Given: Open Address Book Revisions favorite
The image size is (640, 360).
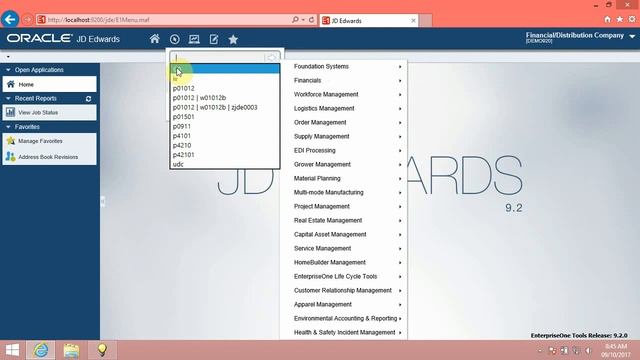Looking at the screenshot, I should (49, 157).
